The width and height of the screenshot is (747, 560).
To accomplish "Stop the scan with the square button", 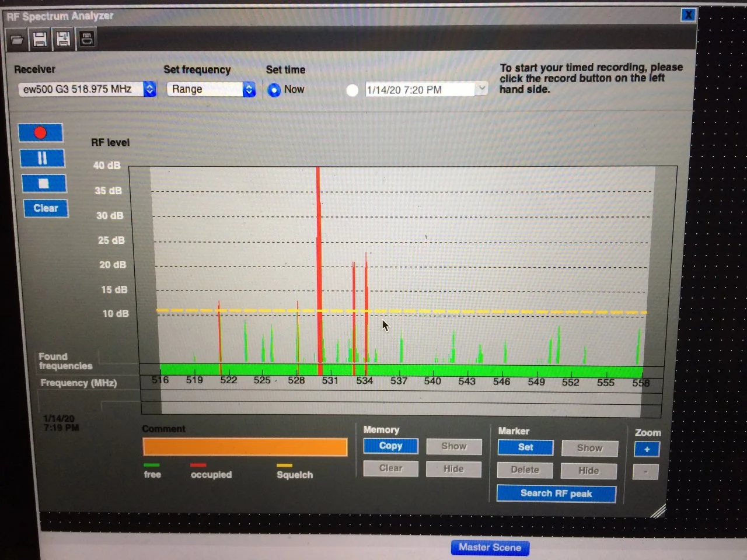I will point(44,184).
